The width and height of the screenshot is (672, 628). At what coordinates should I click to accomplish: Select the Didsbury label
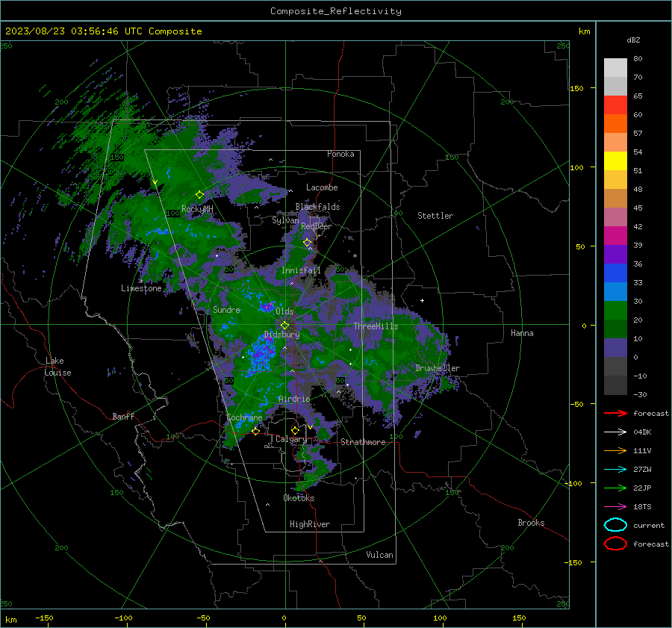281,335
